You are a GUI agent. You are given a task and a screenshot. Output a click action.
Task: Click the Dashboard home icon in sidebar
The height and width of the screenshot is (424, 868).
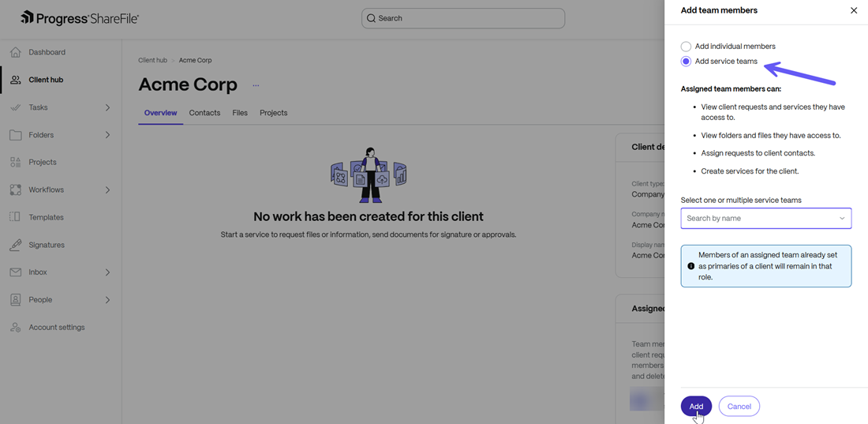(x=15, y=52)
